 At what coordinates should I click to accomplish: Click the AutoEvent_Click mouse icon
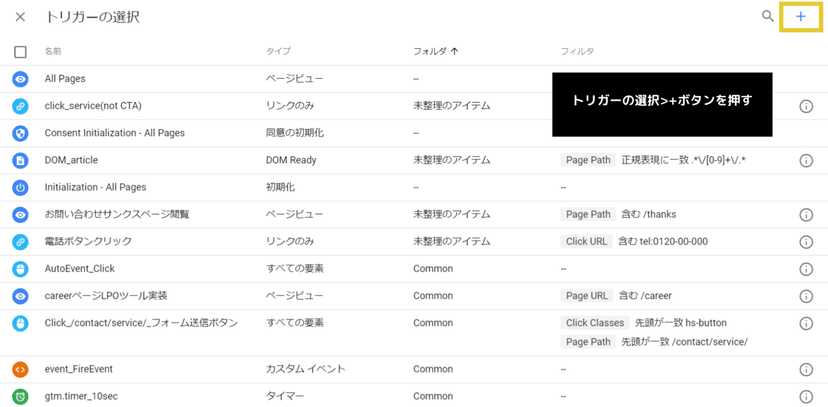pyautogui.click(x=20, y=269)
